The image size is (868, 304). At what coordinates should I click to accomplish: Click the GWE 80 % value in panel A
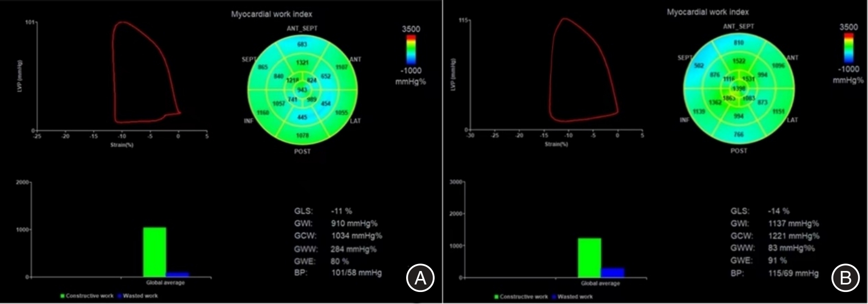tap(339, 261)
